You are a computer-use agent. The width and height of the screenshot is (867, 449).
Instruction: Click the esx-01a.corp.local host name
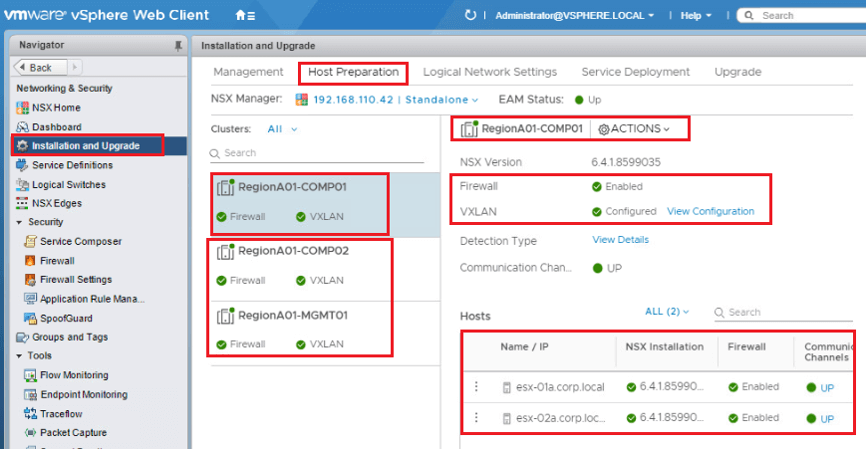[560, 387]
